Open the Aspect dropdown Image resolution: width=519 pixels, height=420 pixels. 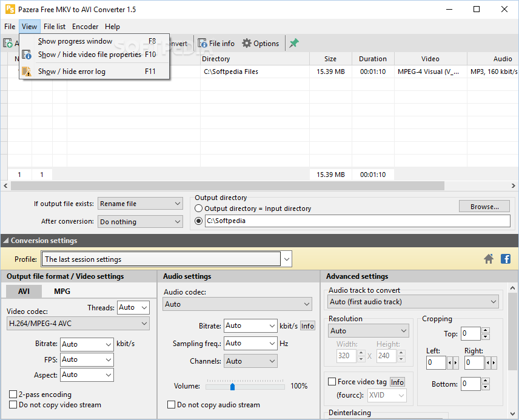point(87,375)
